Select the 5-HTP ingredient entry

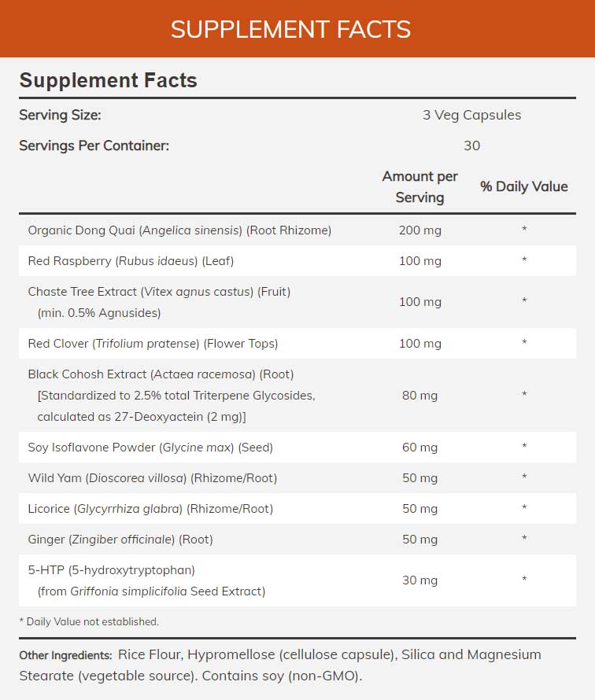point(111,570)
